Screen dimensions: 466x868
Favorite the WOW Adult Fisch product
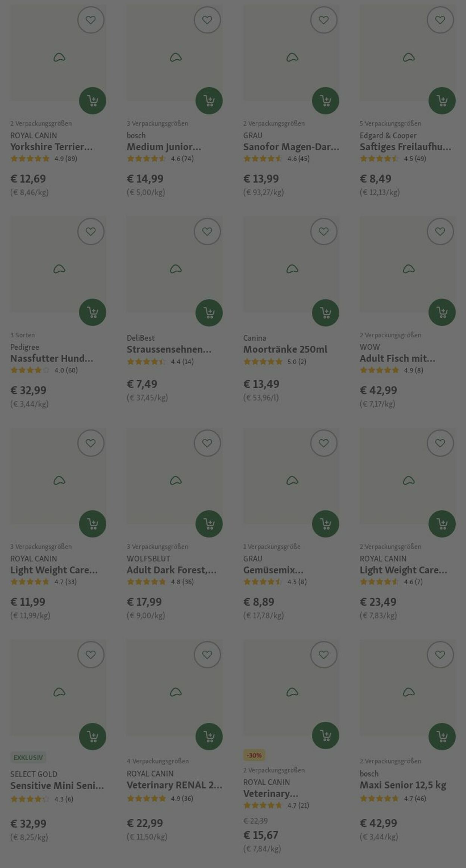point(440,231)
